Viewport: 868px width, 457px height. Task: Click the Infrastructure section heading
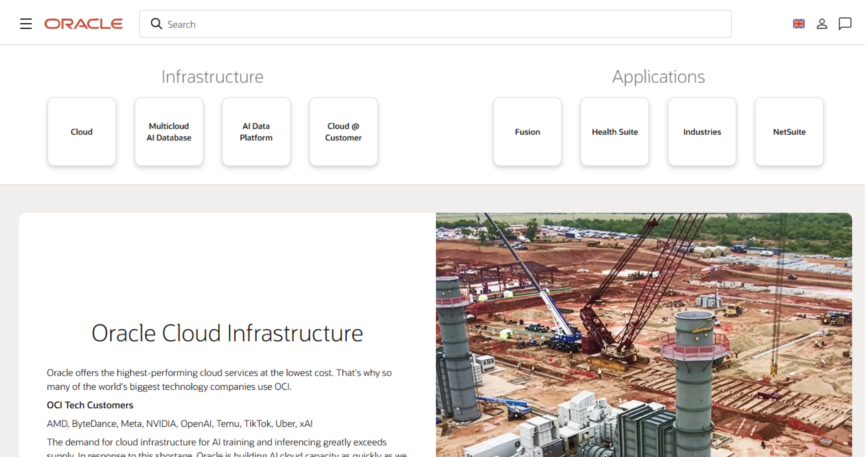coord(212,77)
